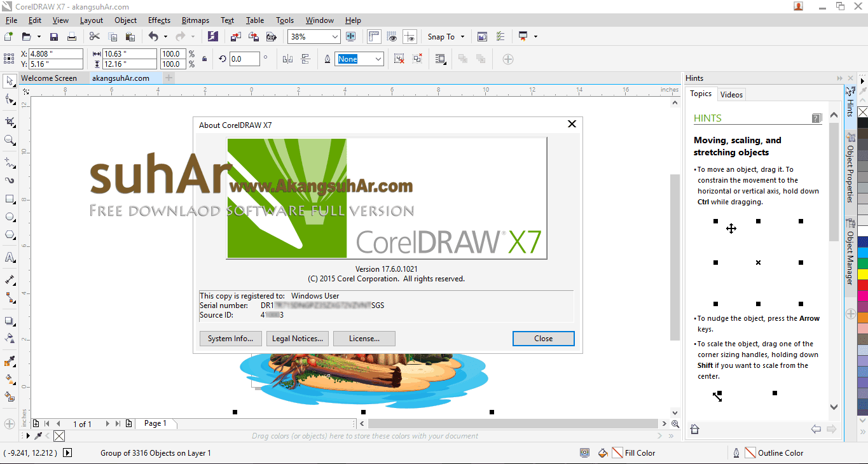Open the 38% zoom level dropdown
The image size is (868, 464).
(x=335, y=36)
